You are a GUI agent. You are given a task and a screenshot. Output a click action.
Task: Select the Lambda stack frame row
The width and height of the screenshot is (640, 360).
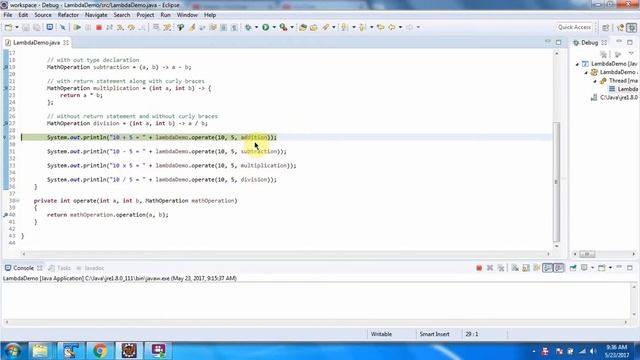pos(623,89)
